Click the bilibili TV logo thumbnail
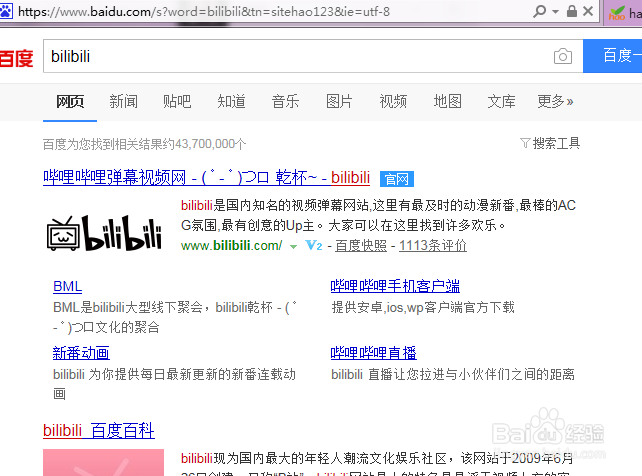Viewport: 642px width, 476px height. [x=104, y=233]
